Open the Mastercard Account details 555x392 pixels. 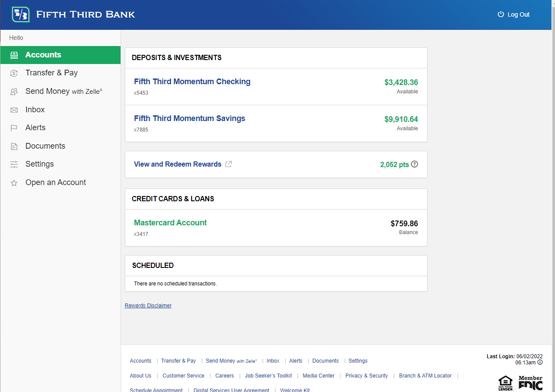click(x=170, y=223)
